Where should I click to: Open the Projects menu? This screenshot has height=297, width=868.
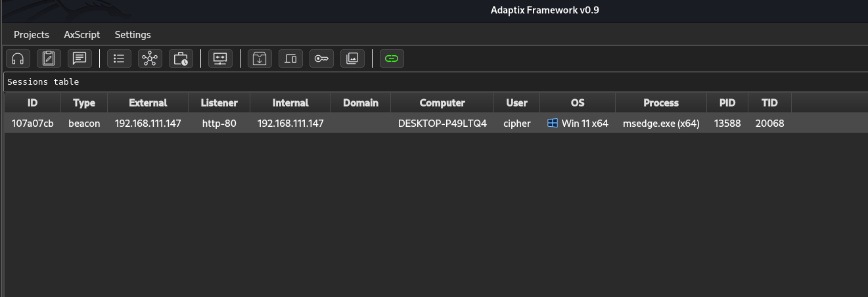point(32,35)
